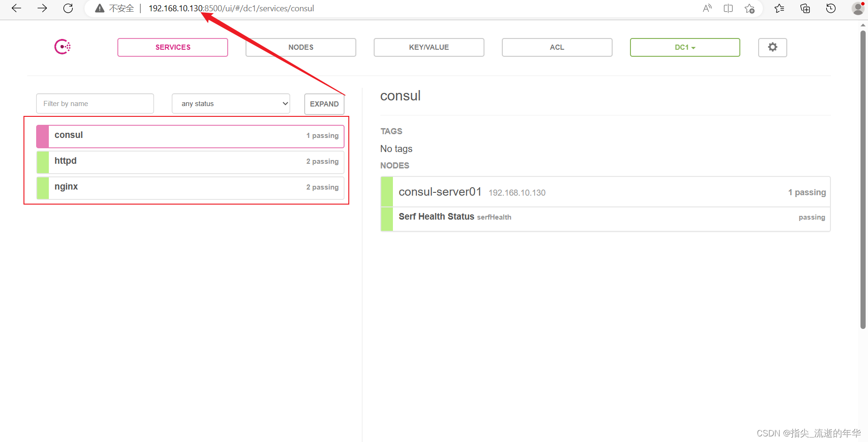Select the httpd service row
Screen dimensions: 868x442
coord(190,162)
